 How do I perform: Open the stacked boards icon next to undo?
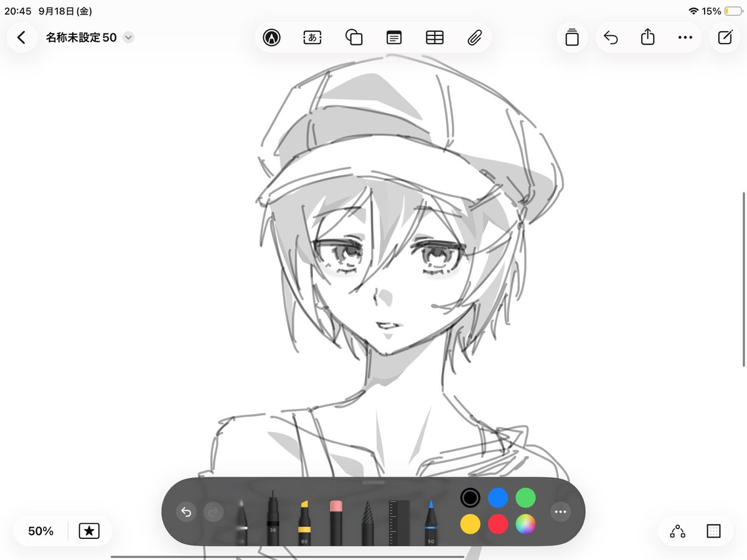click(572, 37)
